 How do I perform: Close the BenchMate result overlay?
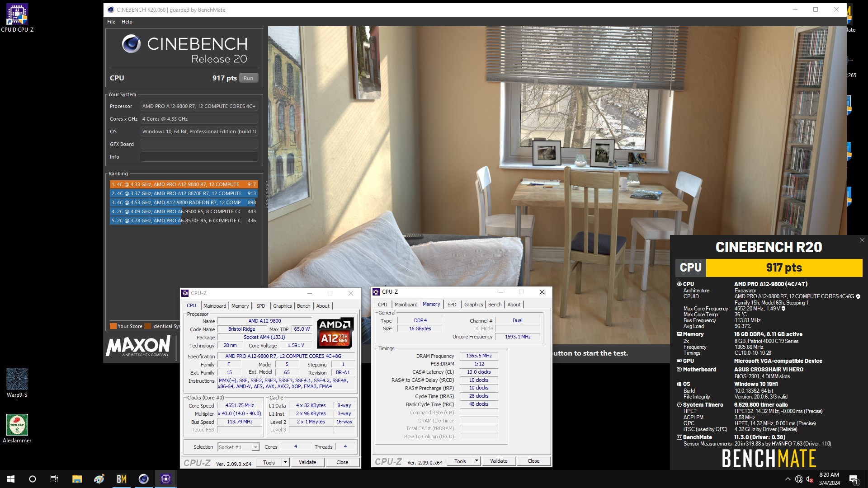click(x=862, y=240)
